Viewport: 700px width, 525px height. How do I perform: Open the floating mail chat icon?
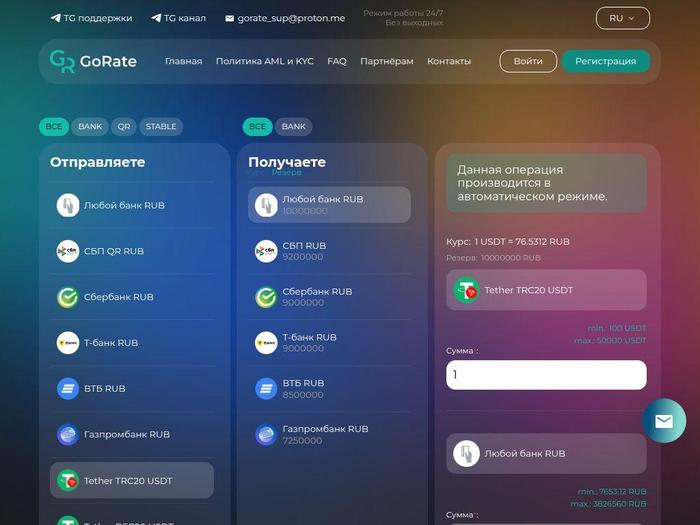[664, 421]
